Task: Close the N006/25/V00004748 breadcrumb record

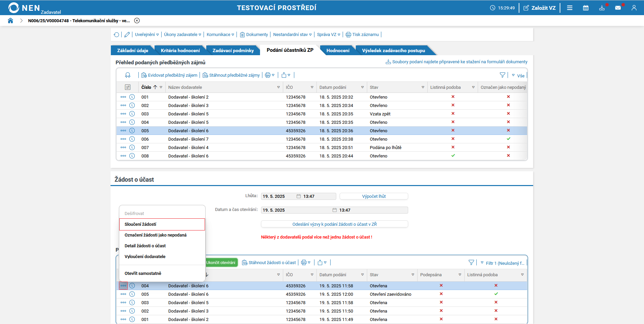Action: tap(137, 21)
